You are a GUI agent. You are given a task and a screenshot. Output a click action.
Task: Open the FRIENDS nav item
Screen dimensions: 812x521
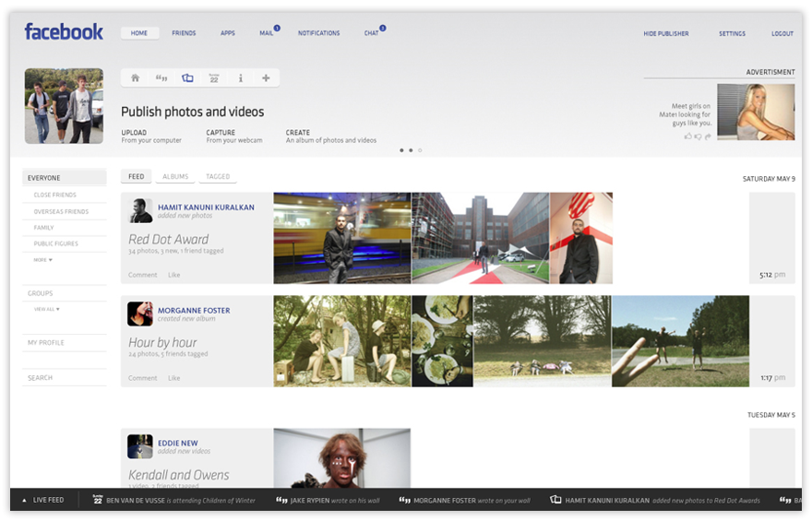184,33
